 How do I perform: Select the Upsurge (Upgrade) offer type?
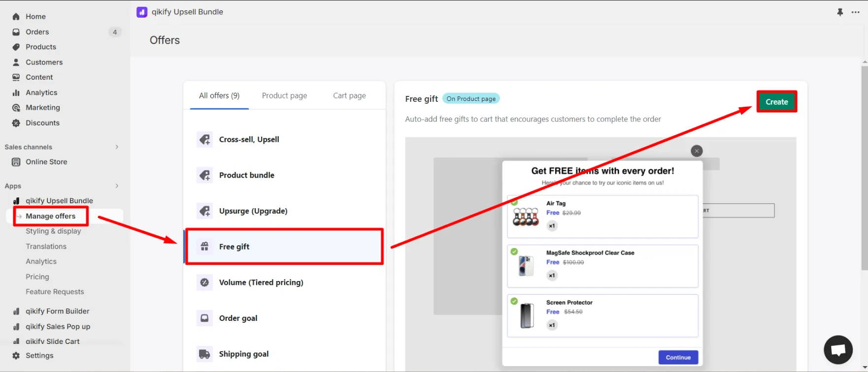pos(284,211)
